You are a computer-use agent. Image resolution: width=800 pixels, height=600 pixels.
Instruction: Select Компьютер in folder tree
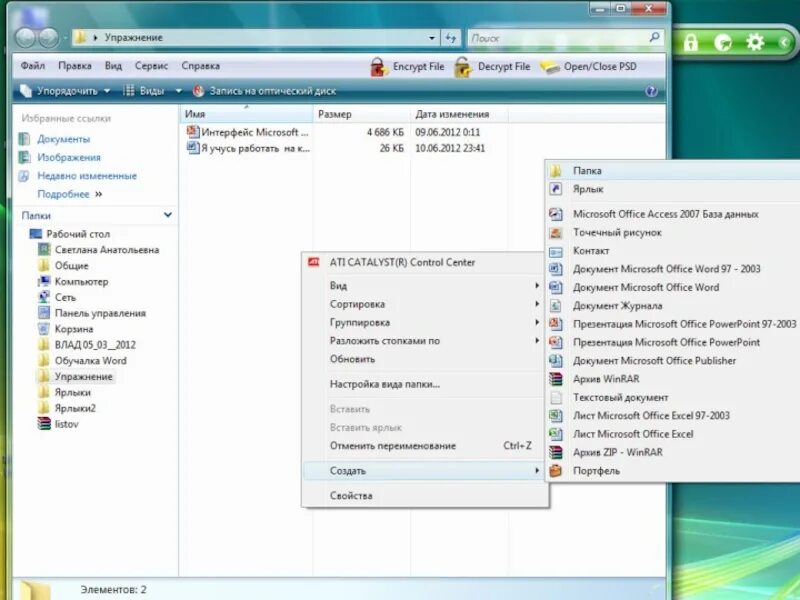[82, 282]
